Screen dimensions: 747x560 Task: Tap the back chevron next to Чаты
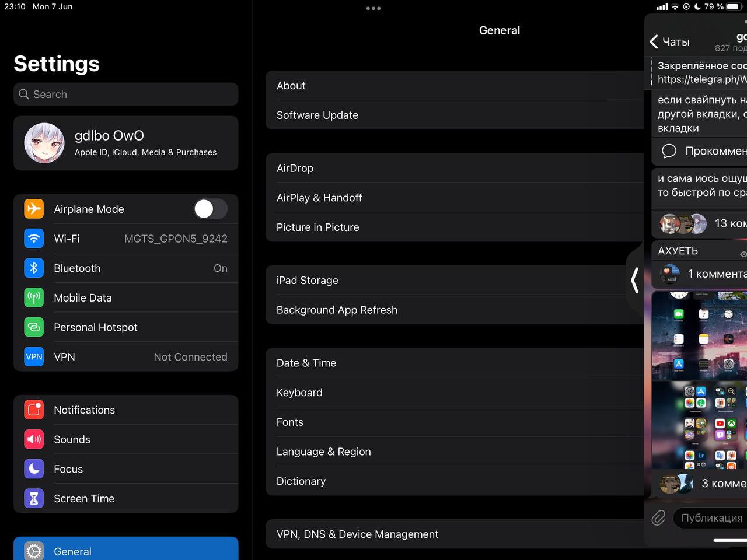point(654,41)
